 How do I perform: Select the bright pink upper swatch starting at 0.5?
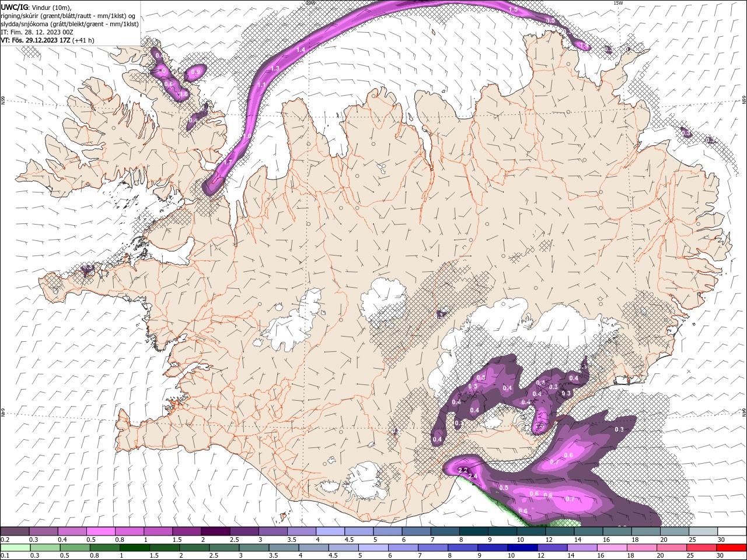pyautogui.click(x=101, y=531)
